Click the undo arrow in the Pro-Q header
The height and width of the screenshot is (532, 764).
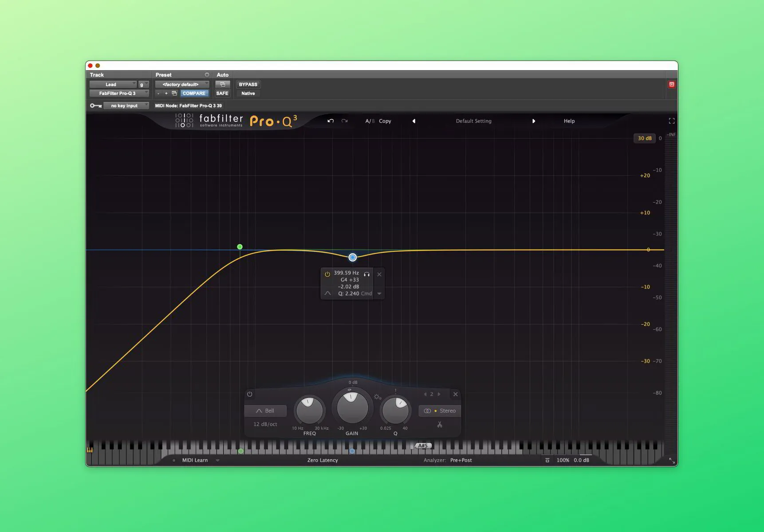click(x=331, y=121)
